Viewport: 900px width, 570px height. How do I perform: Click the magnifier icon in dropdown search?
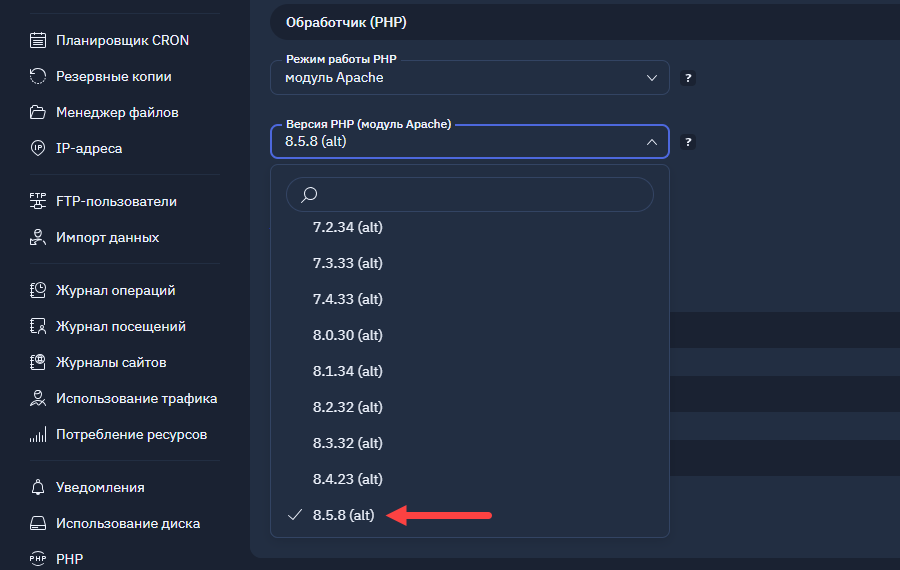pos(309,195)
